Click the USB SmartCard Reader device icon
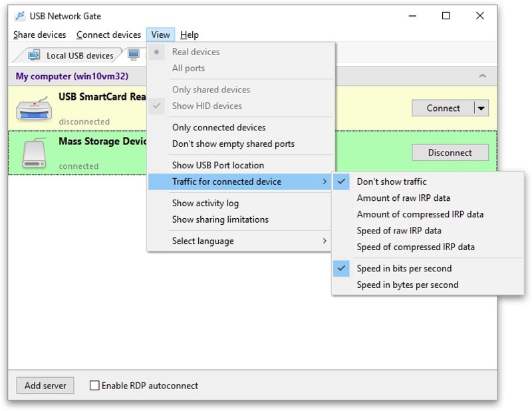Viewport: 532px width, 411px height. (34, 108)
